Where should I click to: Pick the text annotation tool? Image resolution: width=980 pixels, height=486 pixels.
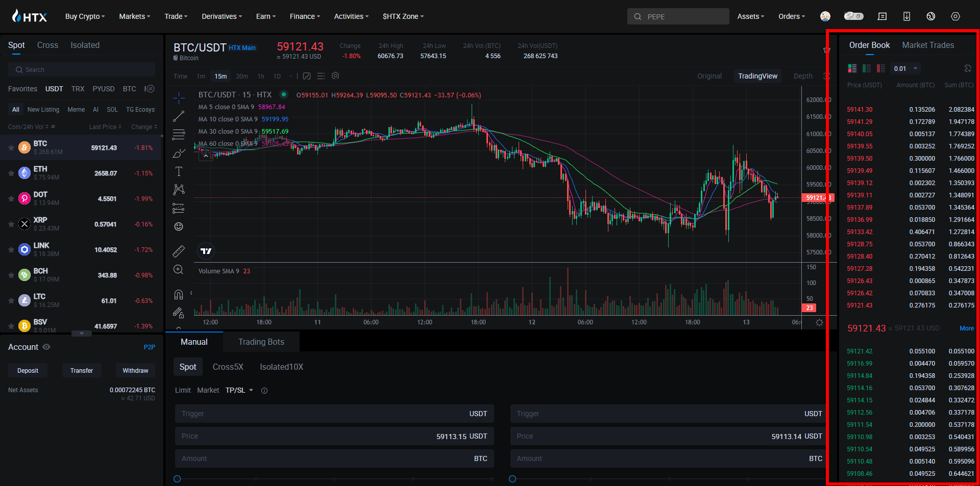click(x=179, y=171)
